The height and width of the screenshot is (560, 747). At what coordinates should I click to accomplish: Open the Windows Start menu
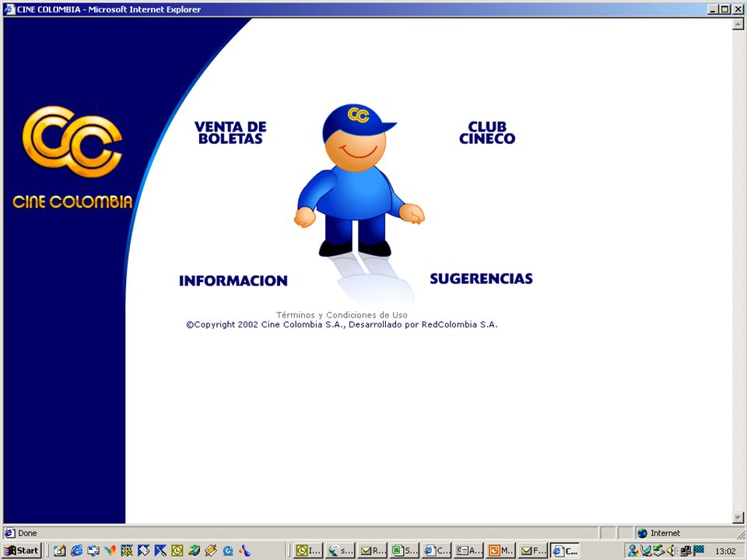(22, 551)
